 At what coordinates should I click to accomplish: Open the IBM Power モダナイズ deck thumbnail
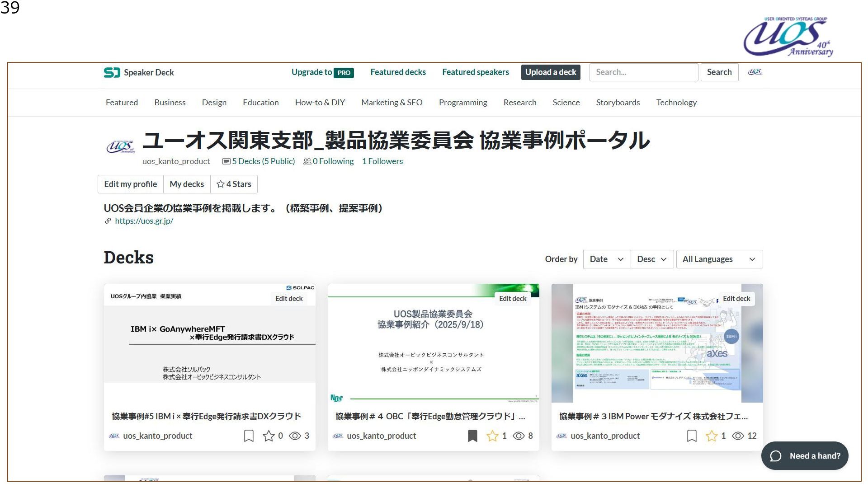pos(657,343)
